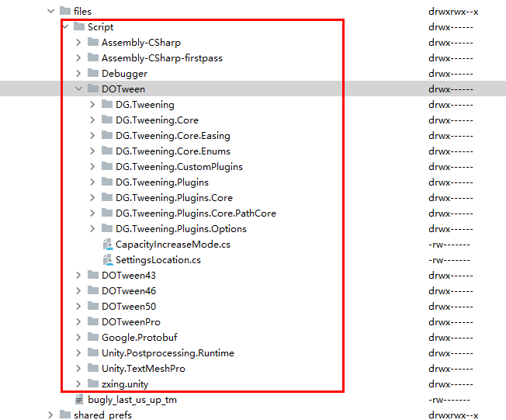The height and width of the screenshot is (420, 506).
Task: Click the DG.Tweening.Plugins folder icon
Action: click(x=107, y=181)
